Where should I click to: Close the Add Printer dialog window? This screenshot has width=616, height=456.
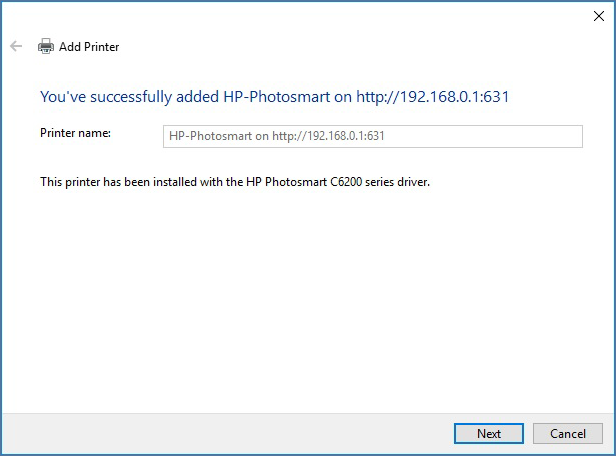pos(598,15)
